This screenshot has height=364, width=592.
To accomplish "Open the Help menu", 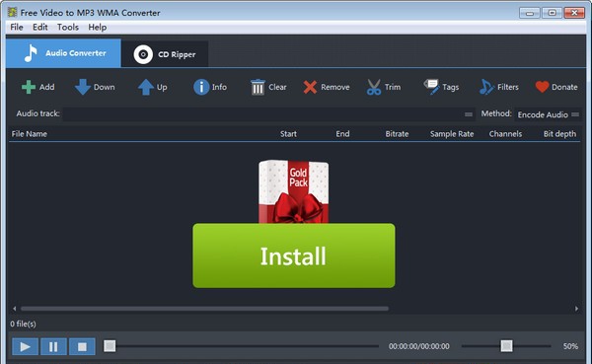I will click(98, 28).
